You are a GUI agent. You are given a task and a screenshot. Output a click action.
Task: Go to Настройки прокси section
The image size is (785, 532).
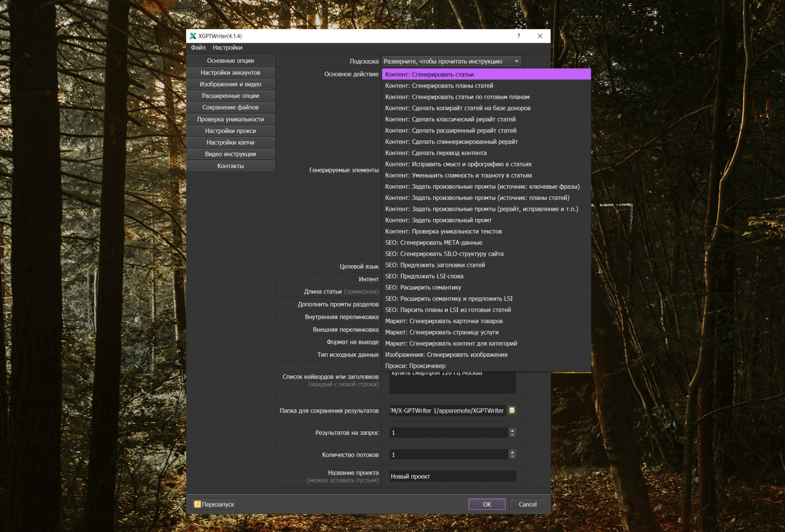pos(230,131)
